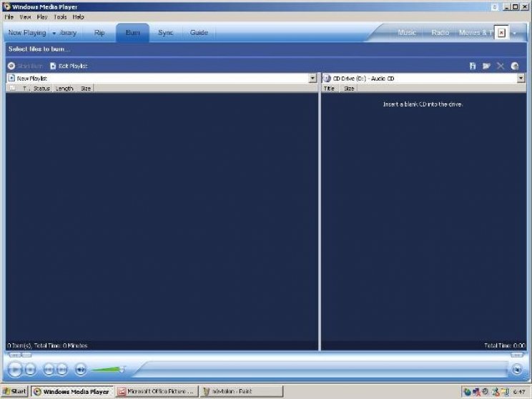Image resolution: width=532 pixels, height=399 pixels.
Task: Select Windows Media Player taskbar button
Action: [72, 392]
